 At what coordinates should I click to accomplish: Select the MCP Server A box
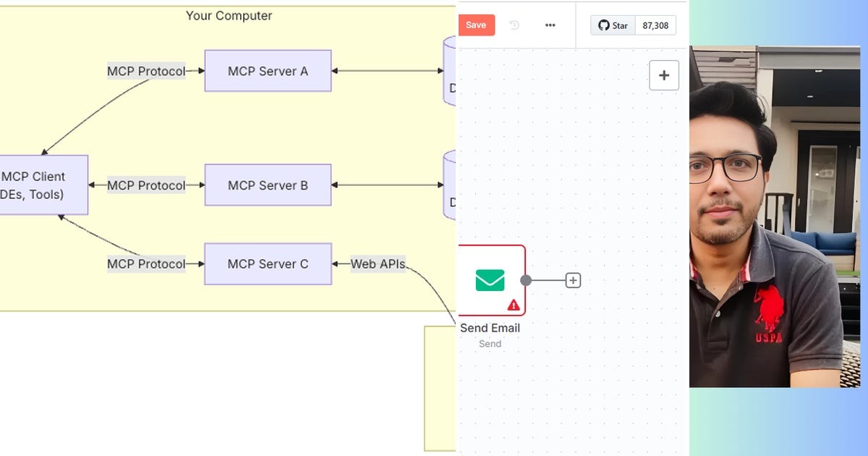coord(268,70)
